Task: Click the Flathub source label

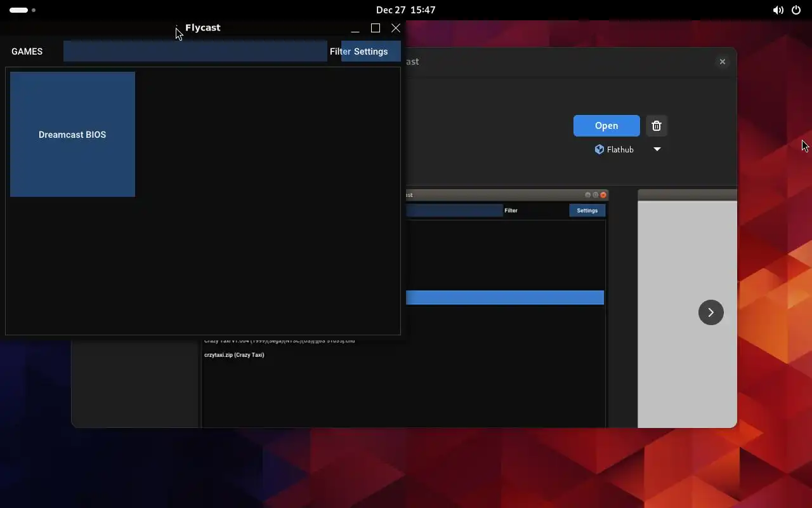Action: (614, 149)
